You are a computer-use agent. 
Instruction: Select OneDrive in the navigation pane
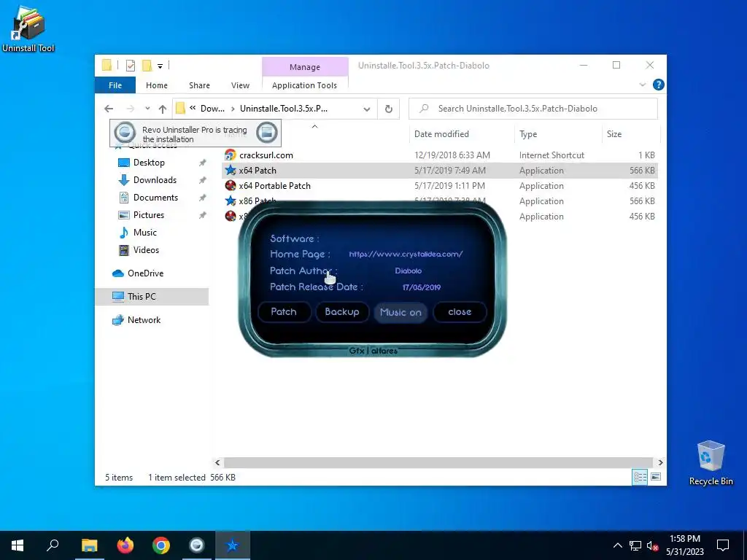point(145,273)
